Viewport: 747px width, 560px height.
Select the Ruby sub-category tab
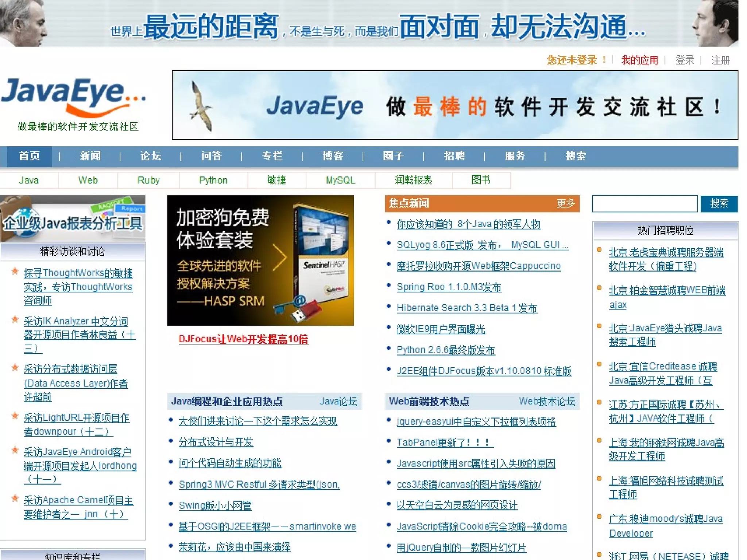pos(148,180)
